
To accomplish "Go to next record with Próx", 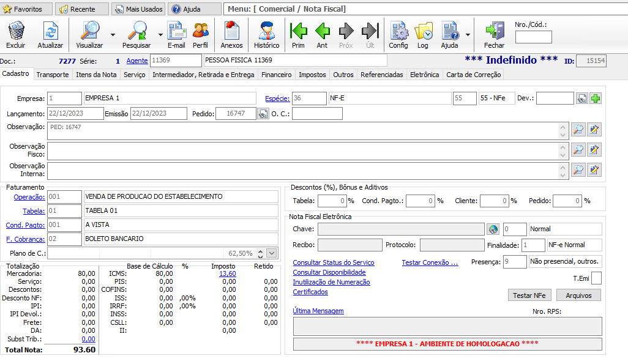I will [346, 31].
